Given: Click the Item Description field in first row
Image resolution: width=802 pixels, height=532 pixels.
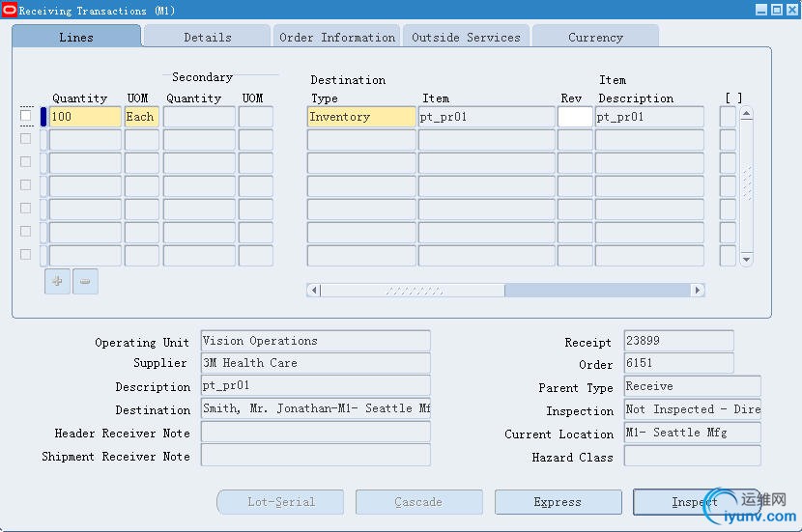Looking at the screenshot, I should pos(649,117).
